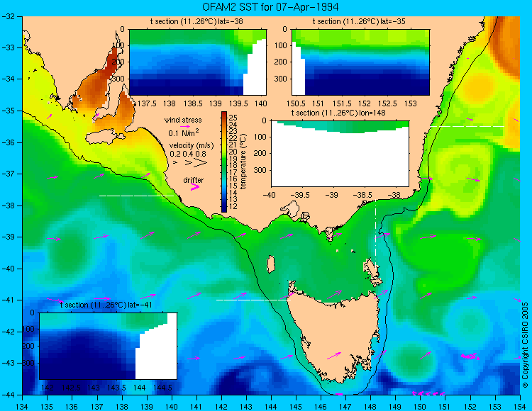The height and width of the screenshot is (411, 532).
Task: Click the "146" label on the bottom longitude axis
Action: pos(321,407)
